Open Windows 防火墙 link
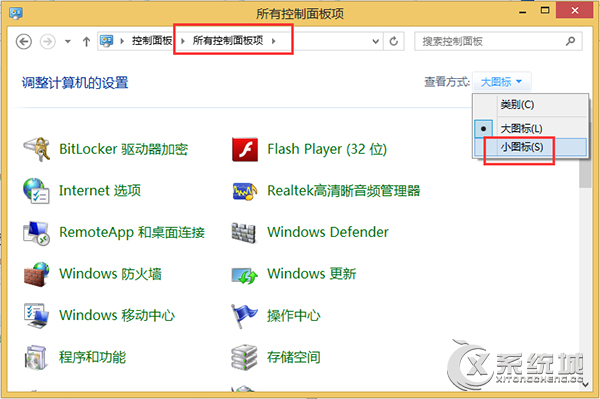This screenshot has height=399, width=600. [x=111, y=274]
